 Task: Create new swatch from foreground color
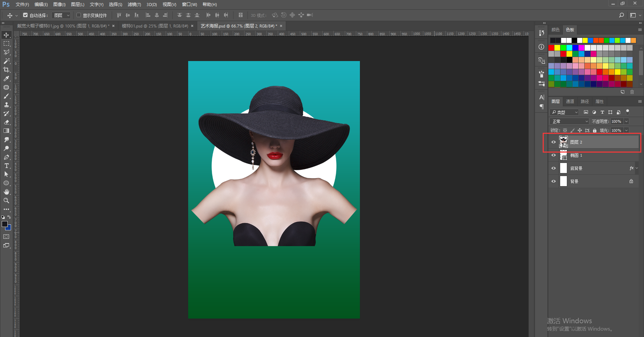[x=623, y=92]
